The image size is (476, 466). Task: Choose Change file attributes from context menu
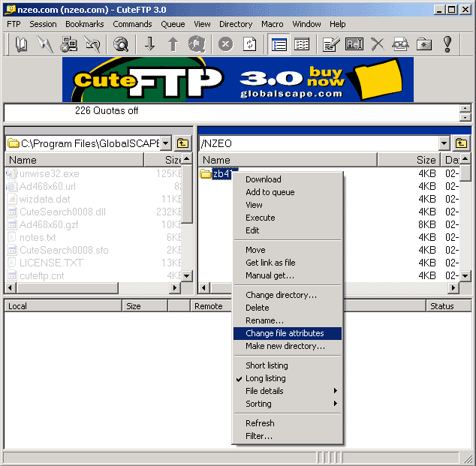[285, 333]
